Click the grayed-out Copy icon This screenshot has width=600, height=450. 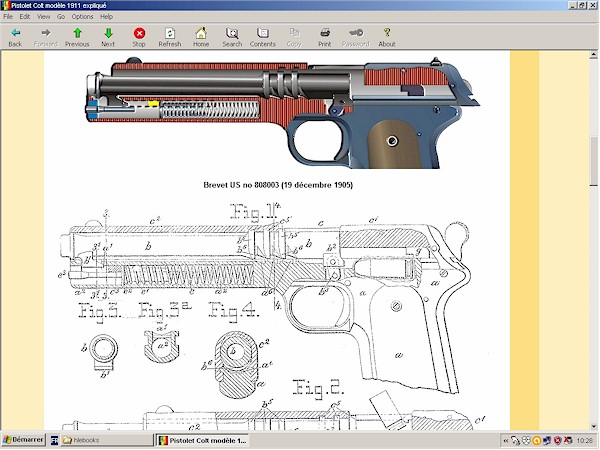point(294,37)
